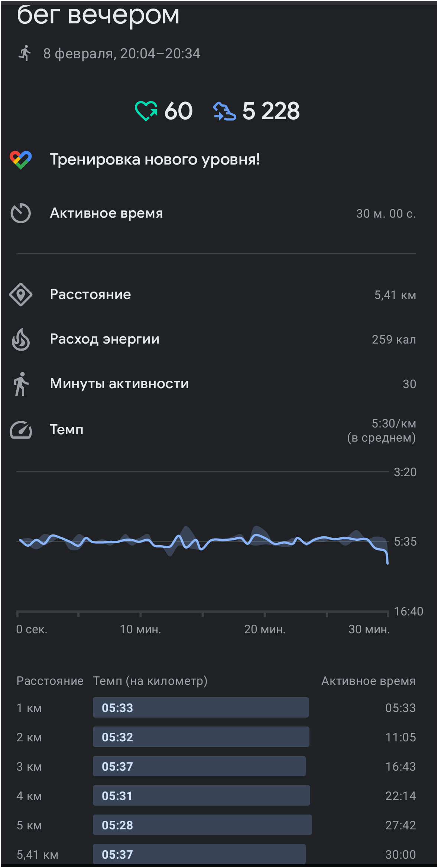Tap the steps shoe icon
Viewport: 438px width, 868px height.
(224, 111)
